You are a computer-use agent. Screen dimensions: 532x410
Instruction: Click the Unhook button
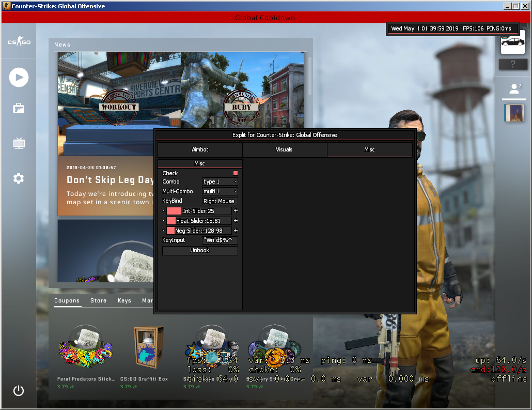[200, 251]
